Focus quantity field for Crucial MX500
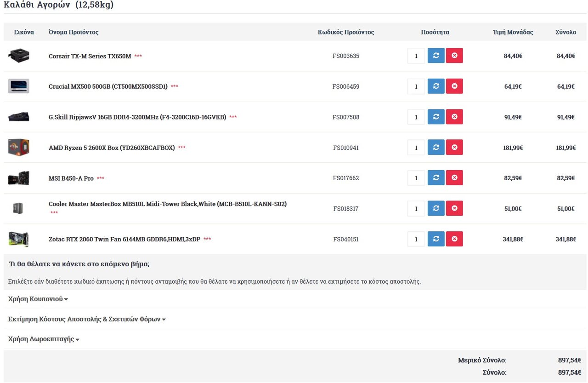Screen dimensions: 588x383 [416, 86]
